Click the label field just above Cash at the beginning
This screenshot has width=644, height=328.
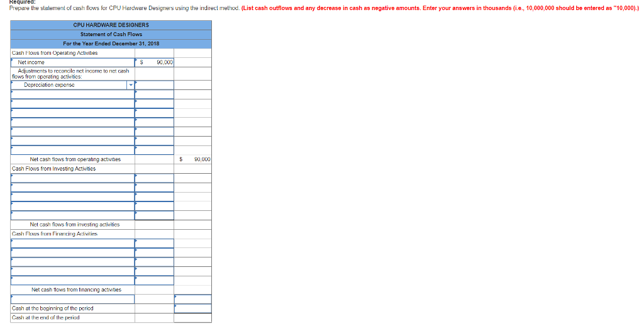pyautogui.click(x=73, y=299)
